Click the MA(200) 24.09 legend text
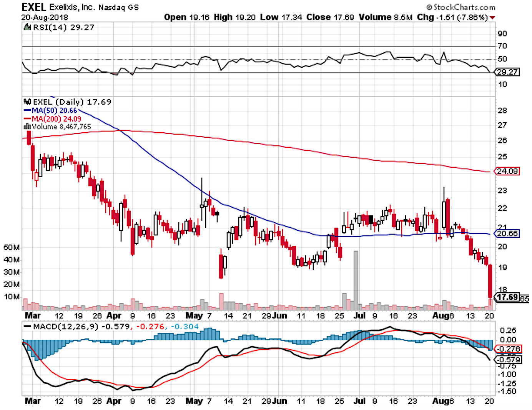Screen dimensions: 532x410 tap(57, 119)
